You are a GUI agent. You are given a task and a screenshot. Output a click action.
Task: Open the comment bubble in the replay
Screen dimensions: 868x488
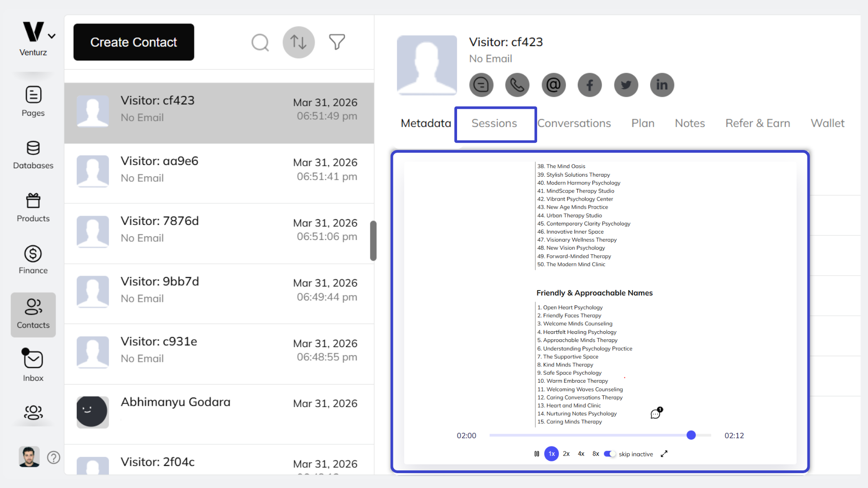coord(656,413)
